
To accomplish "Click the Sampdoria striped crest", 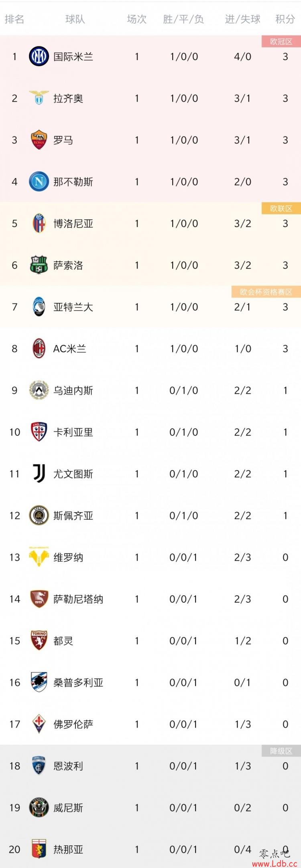I will [39, 682].
